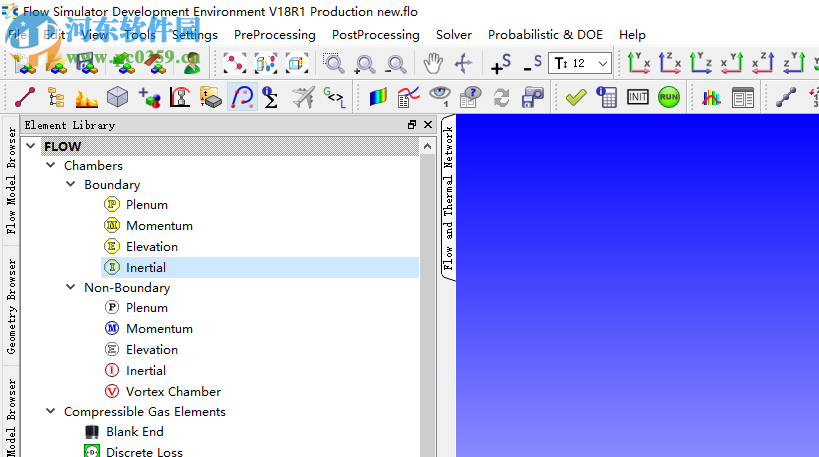Click the camera snapshot save icon
This screenshot has height=457, width=819.
533,97
